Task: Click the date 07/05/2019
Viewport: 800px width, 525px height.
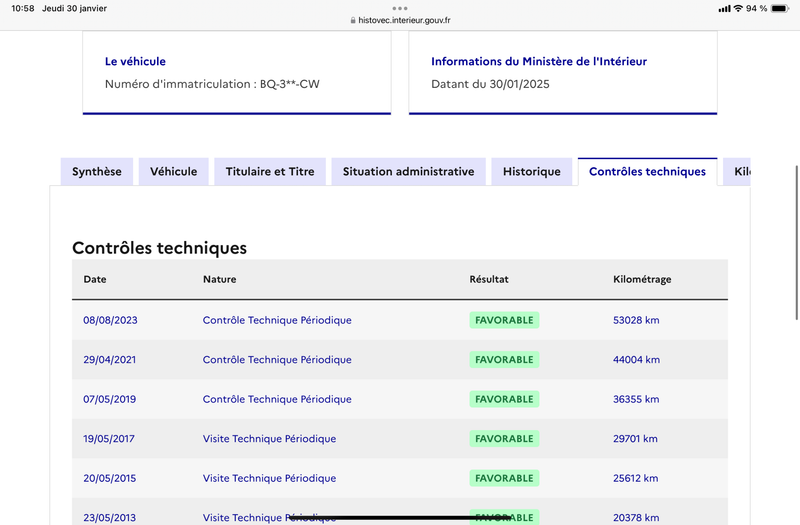Action: [x=110, y=399]
